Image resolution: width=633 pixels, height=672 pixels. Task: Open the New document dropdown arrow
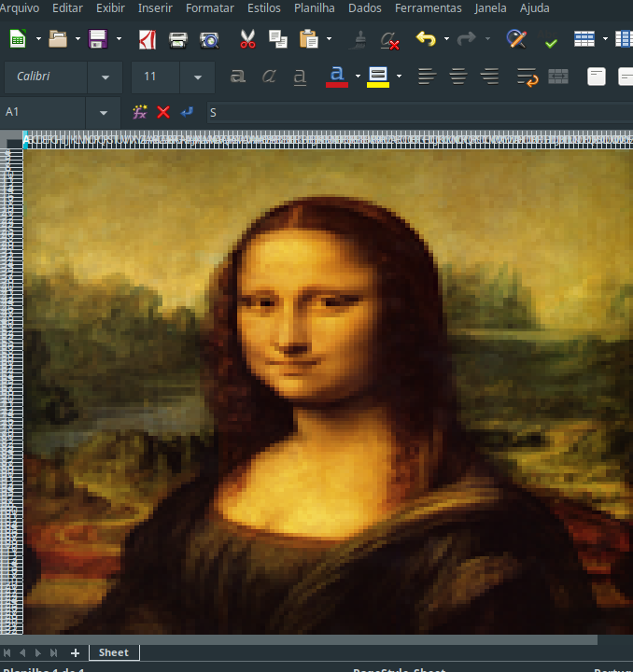coord(38,39)
